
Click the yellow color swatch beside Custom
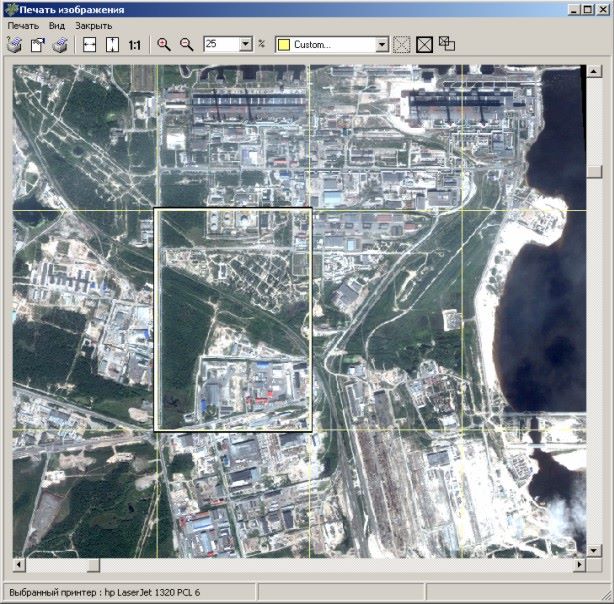284,45
